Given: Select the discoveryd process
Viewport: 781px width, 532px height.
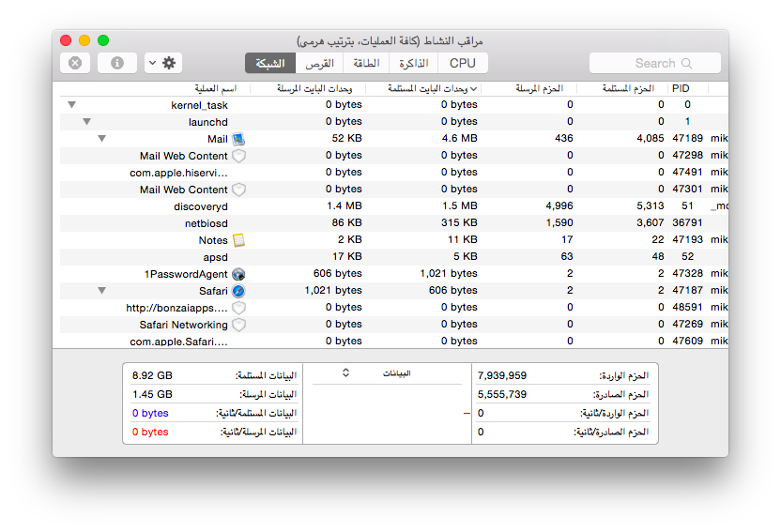Looking at the screenshot, I should (201, 206).
